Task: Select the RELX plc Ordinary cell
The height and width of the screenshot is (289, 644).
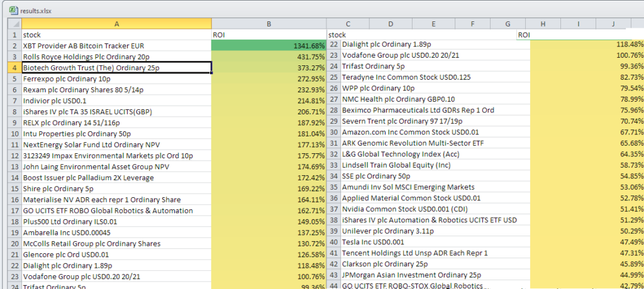Action: click(116, 123)
